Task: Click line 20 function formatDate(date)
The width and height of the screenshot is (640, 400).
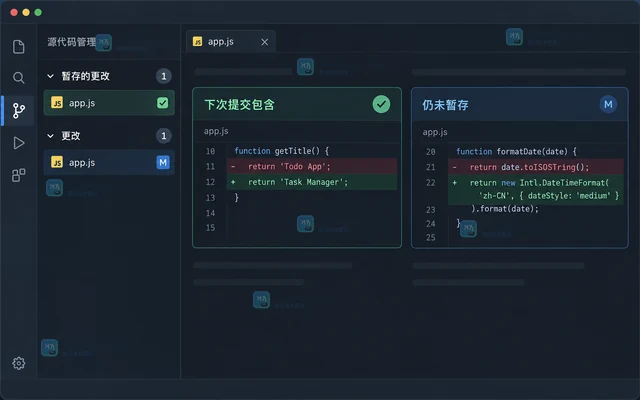Action: [x=516, y=152]
